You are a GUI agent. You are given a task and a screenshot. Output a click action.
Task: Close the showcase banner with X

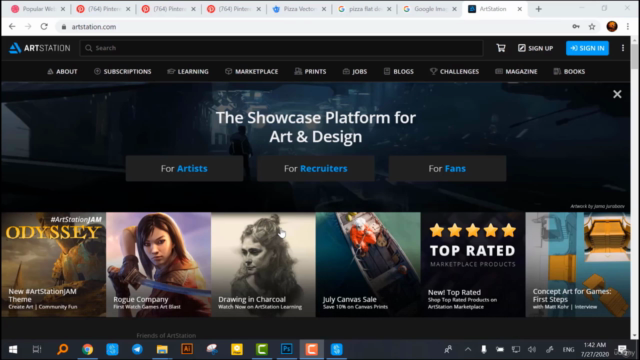click(617, 94)
